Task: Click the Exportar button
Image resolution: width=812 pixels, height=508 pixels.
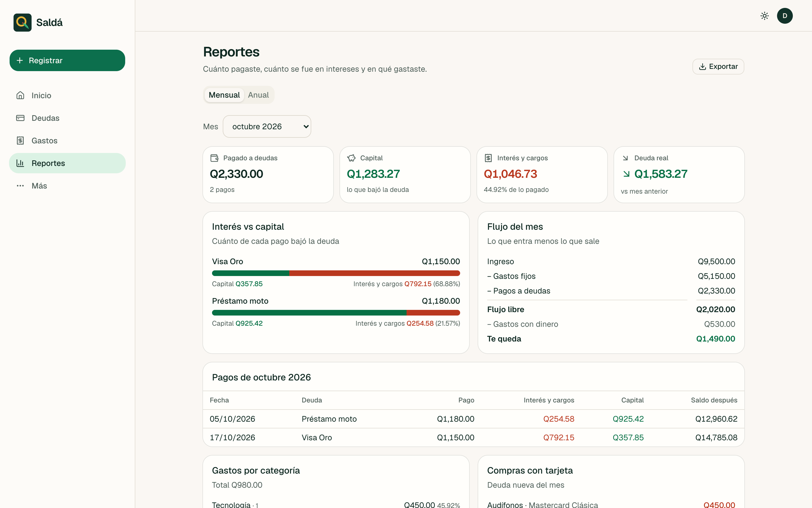Action: [718, 67]
